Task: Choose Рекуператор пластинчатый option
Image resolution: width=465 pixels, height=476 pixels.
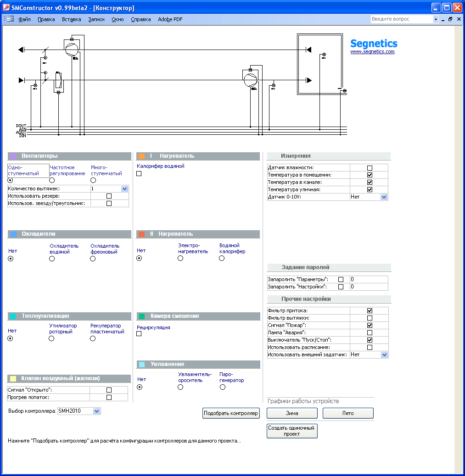Action: click(x=93, y=338)
